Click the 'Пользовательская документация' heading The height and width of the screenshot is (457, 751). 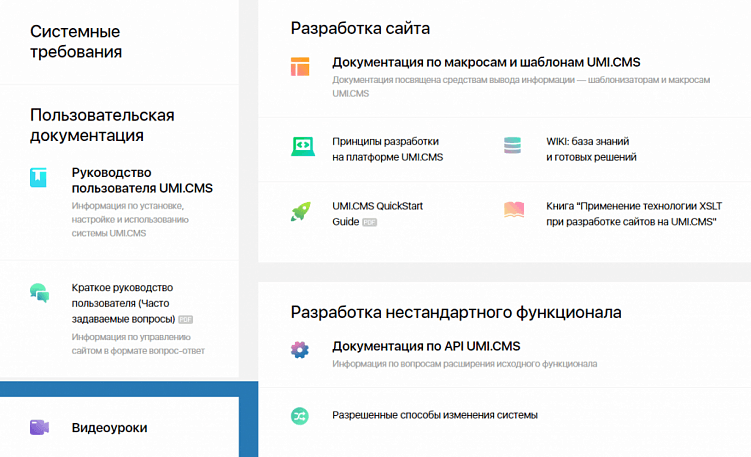[x=102, y=125]
